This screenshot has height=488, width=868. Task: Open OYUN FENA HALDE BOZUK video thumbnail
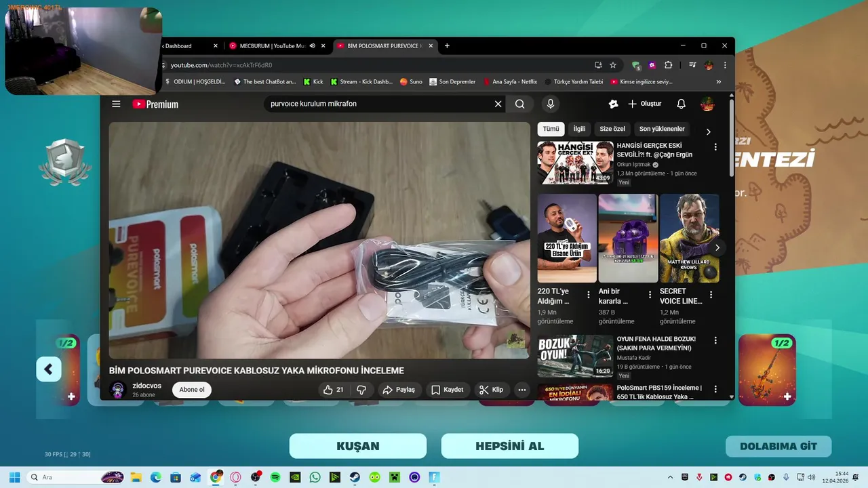coord(576,356)
